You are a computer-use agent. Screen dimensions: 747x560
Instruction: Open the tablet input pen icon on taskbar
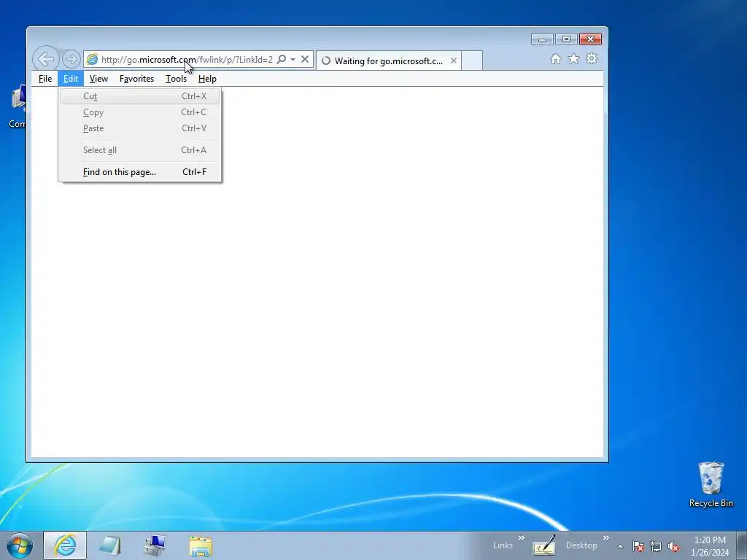[x=544, y=545]
